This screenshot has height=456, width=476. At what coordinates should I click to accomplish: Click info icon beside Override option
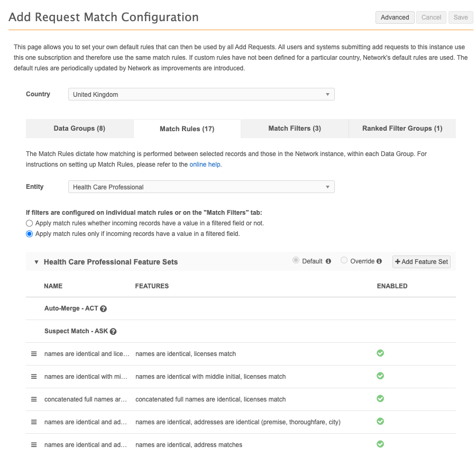point(380,261)
